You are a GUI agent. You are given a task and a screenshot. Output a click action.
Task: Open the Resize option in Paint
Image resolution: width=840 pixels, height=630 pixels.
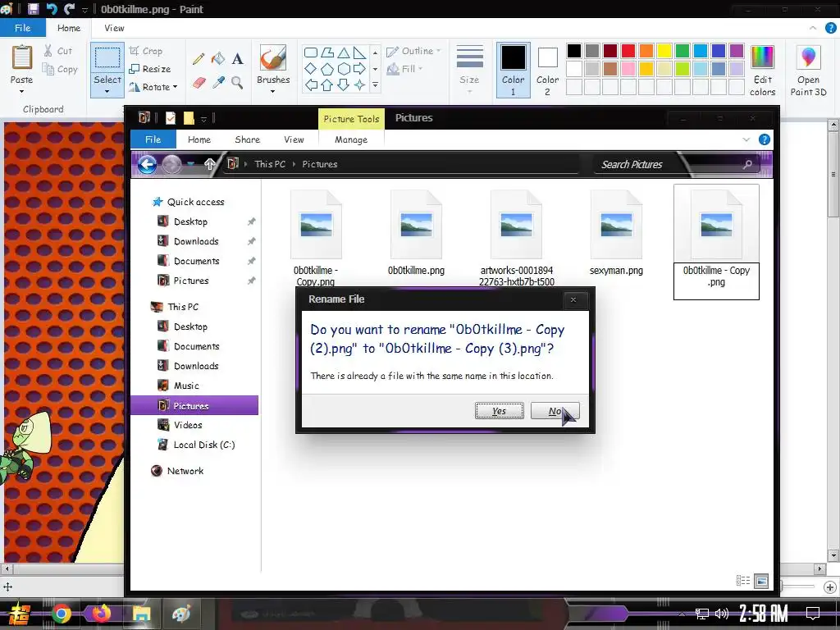150,69
